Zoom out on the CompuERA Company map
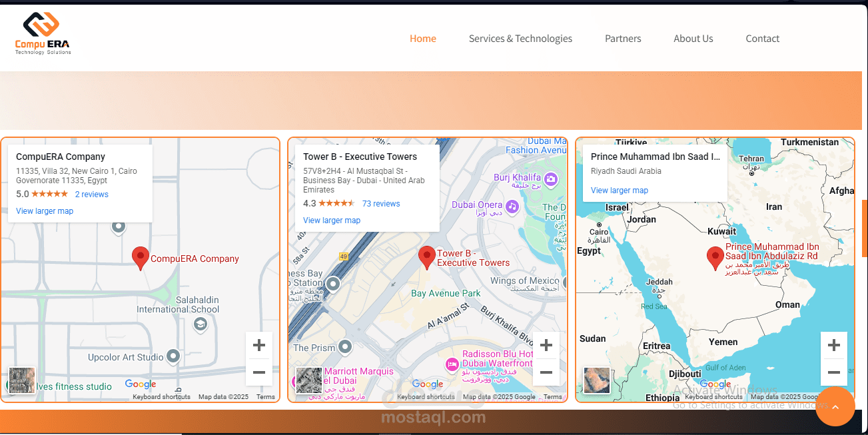 [x=259, y=372]
